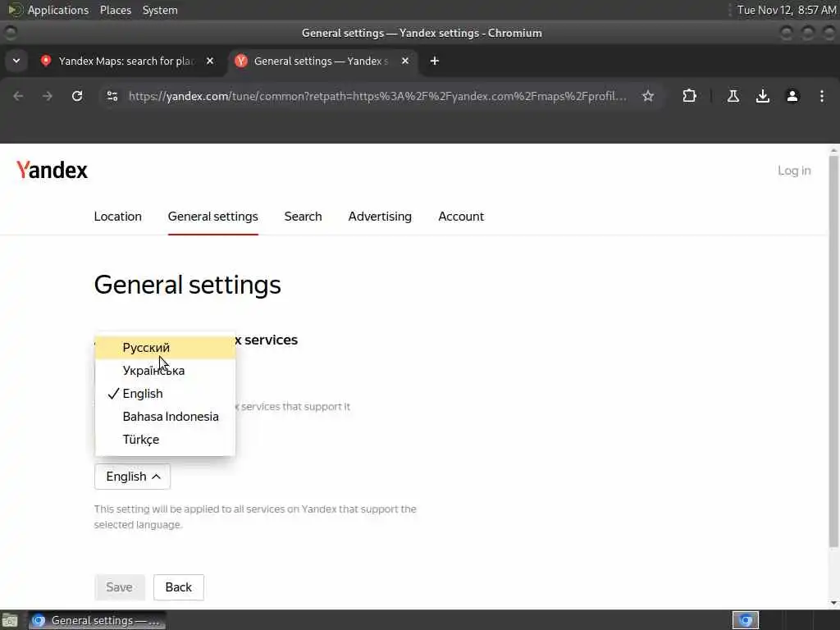
Task: Choose Русский from the language list
Action: point(165,348)
